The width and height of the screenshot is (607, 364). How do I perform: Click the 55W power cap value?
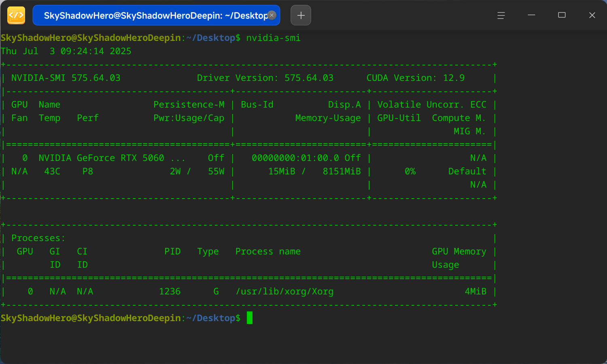tap(216, 171)
